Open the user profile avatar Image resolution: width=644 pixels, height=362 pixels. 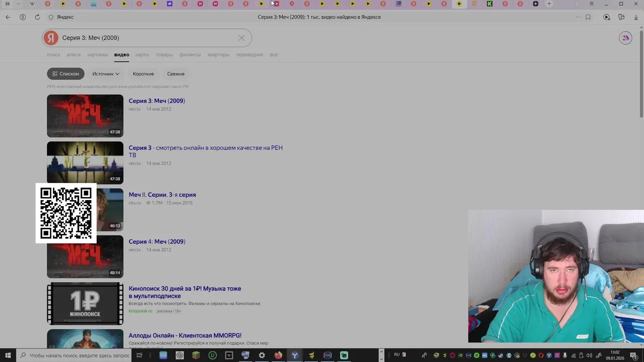pos(625,38)
